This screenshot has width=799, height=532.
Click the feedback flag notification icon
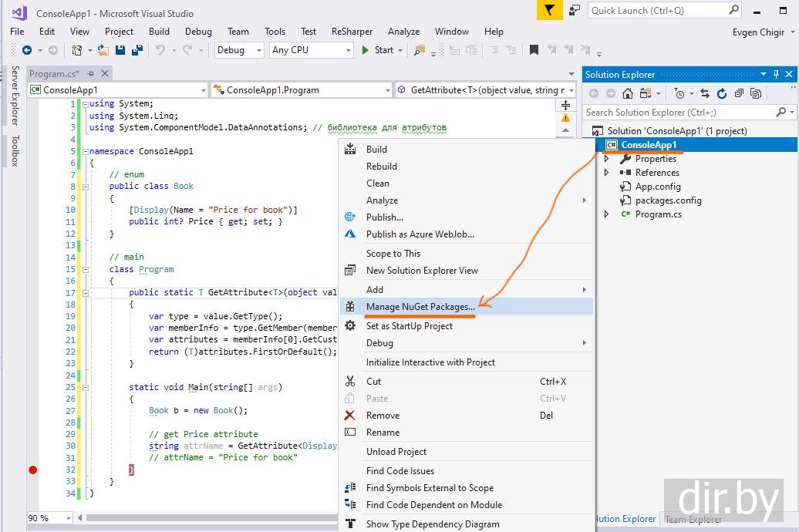coord(548,10)
